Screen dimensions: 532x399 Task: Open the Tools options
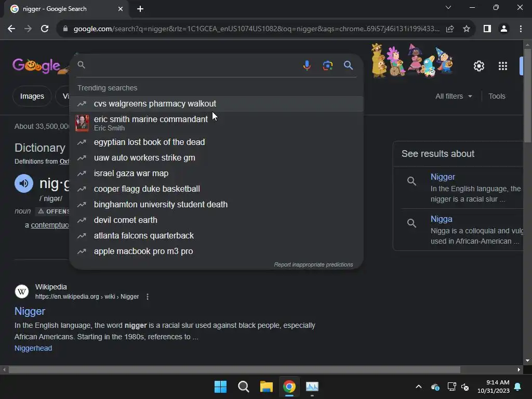(497, 96)
